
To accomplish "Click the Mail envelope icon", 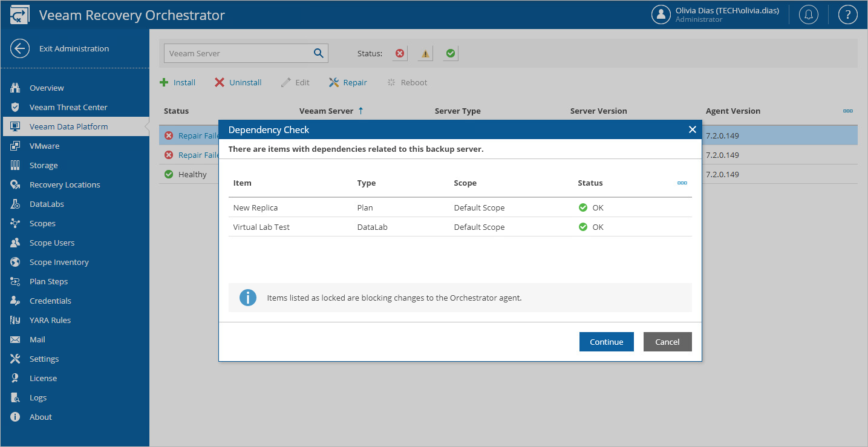I will [16, 339].
